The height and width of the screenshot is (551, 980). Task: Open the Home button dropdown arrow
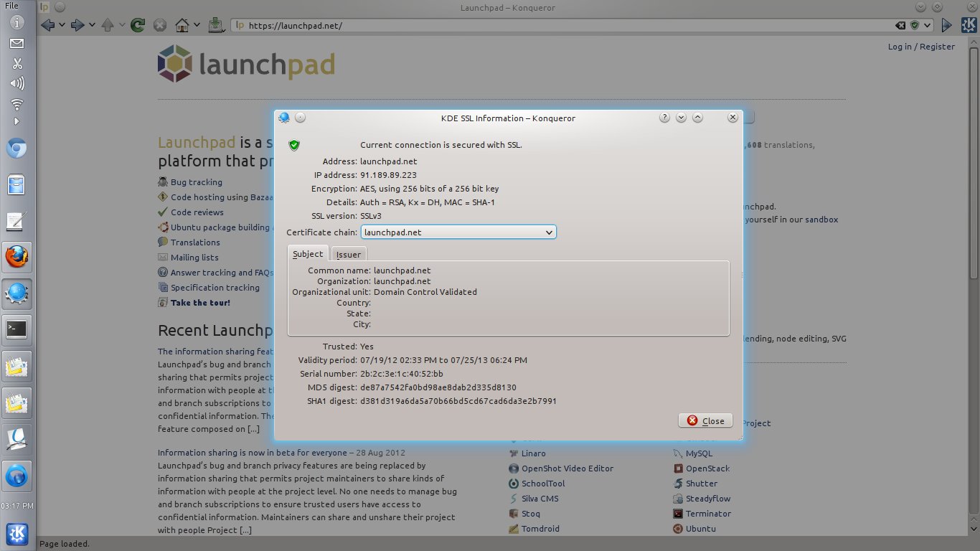point(196,25)
